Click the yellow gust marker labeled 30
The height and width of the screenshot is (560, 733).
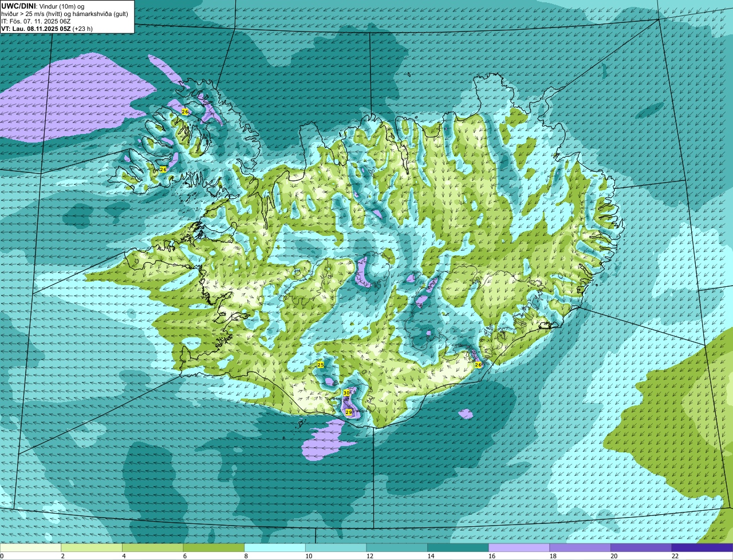point(346,393)
